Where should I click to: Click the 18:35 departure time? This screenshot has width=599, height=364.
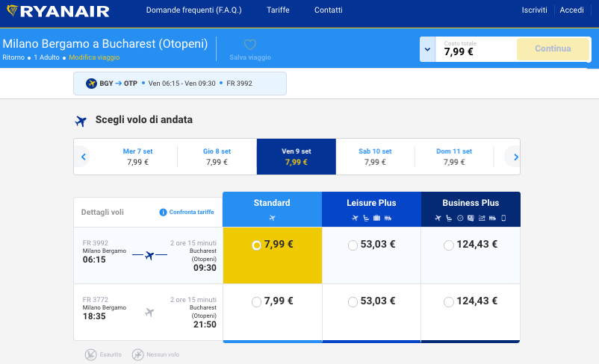[x=94, y=316]
